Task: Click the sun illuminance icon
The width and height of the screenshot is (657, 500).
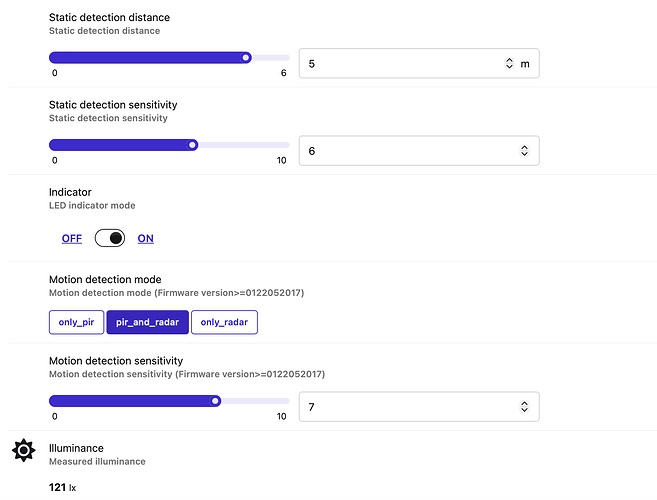Action: [23, 451]
